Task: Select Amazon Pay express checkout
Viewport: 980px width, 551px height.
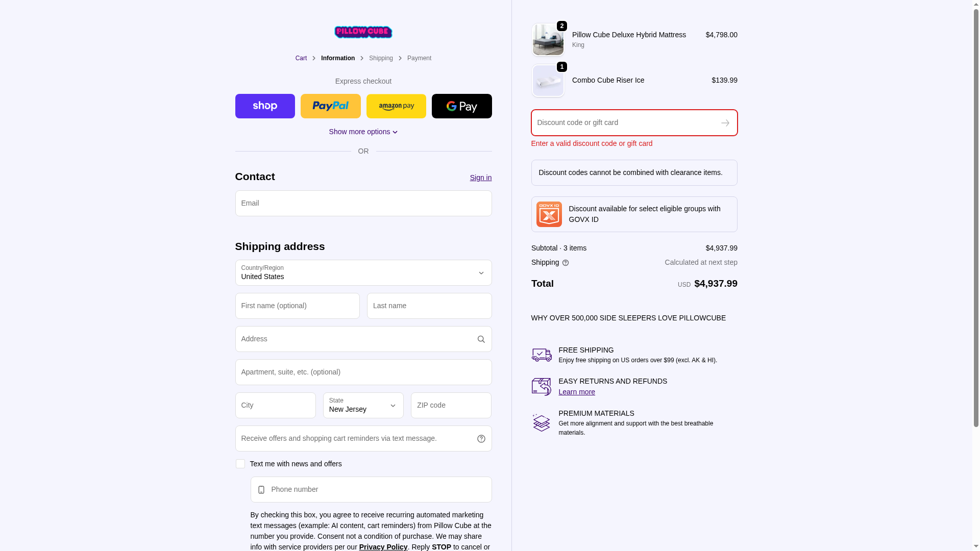Action: [396, 106]
